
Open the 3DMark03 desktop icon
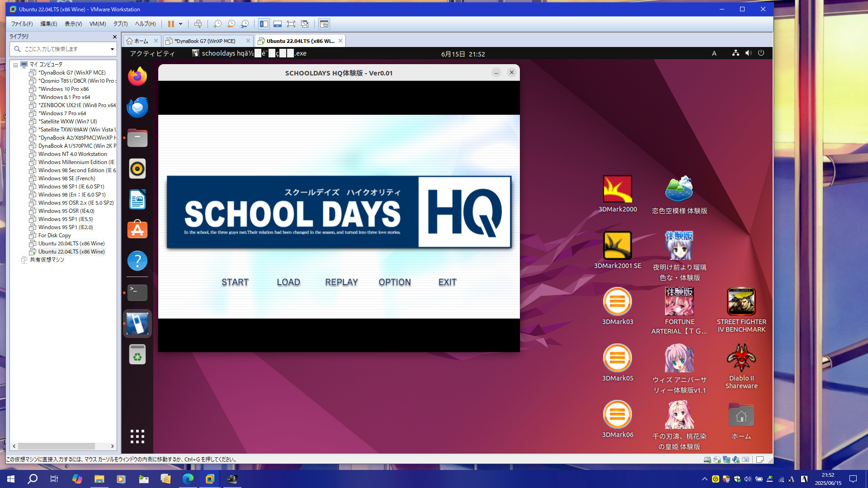click(x=618, y=306)
